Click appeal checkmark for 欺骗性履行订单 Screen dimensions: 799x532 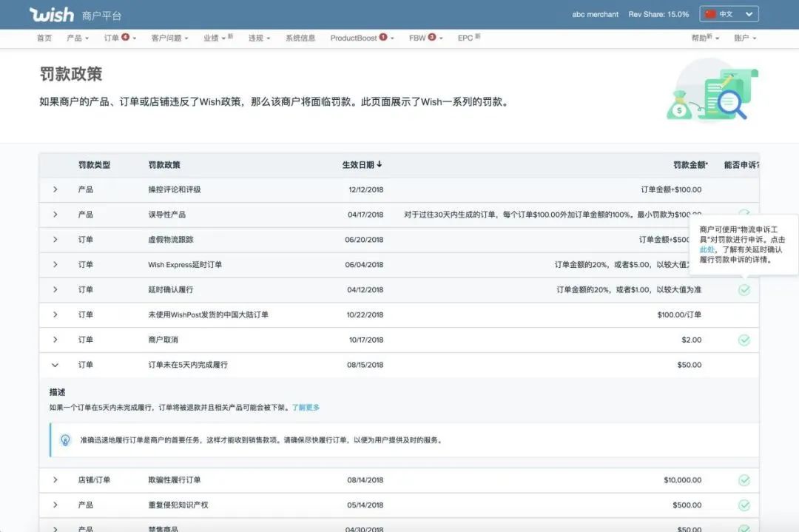pos(744,480)
